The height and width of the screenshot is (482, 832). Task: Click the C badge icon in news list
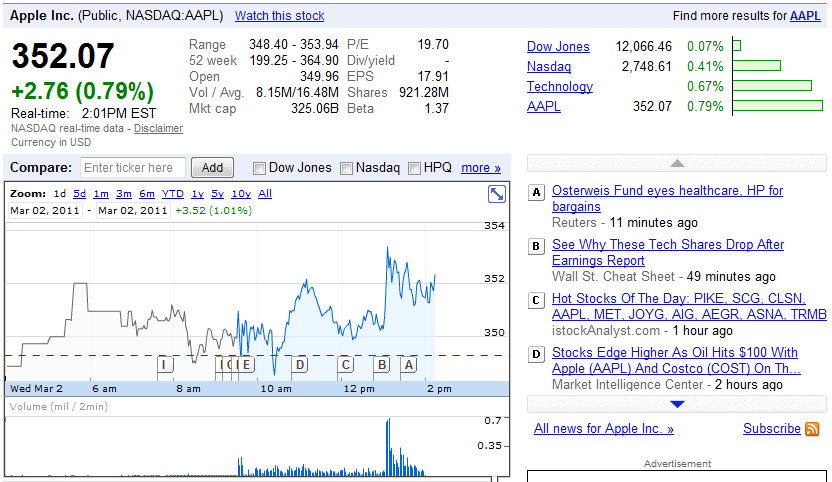tap(536, 300)
